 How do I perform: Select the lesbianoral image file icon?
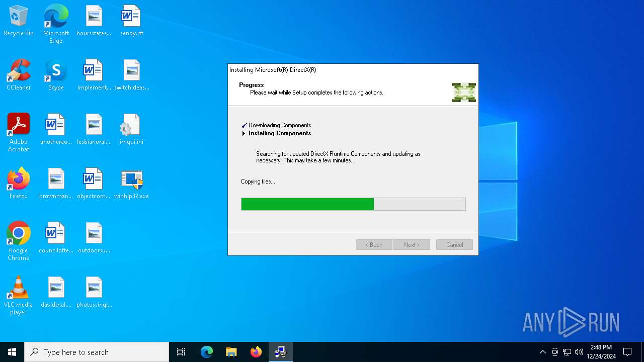point(94,130)
